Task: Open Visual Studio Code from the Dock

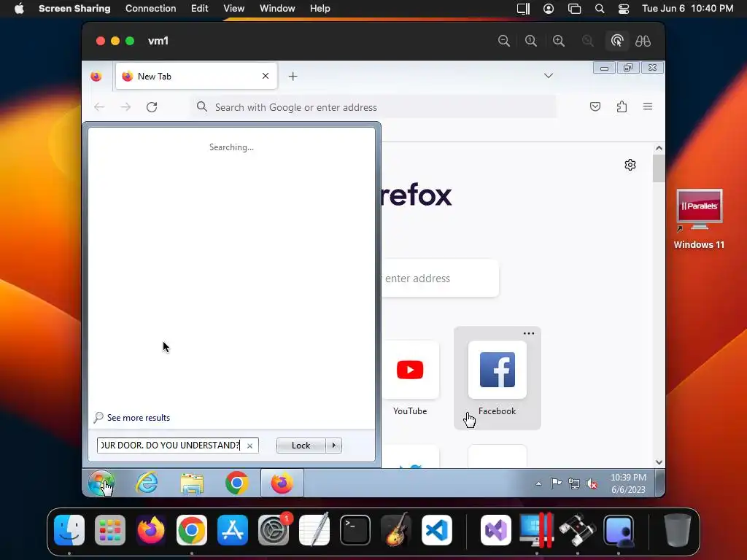Action: [x=437, y=530]
